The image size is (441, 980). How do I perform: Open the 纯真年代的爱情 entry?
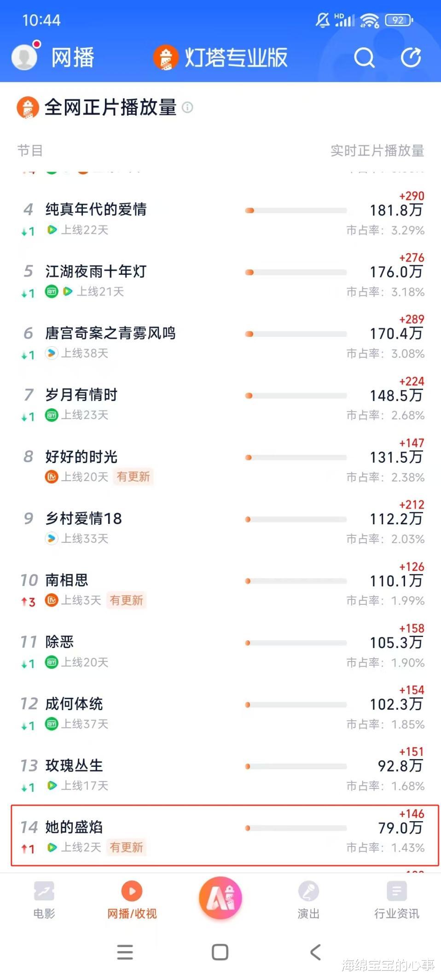[x=96, y=209]
